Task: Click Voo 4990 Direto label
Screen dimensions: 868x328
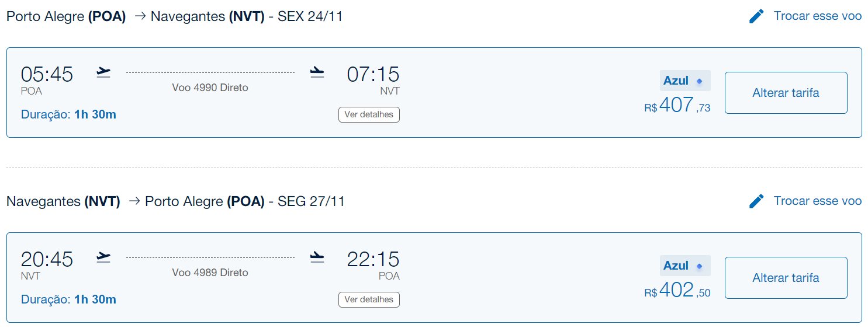Action: [x=210, y=88]
